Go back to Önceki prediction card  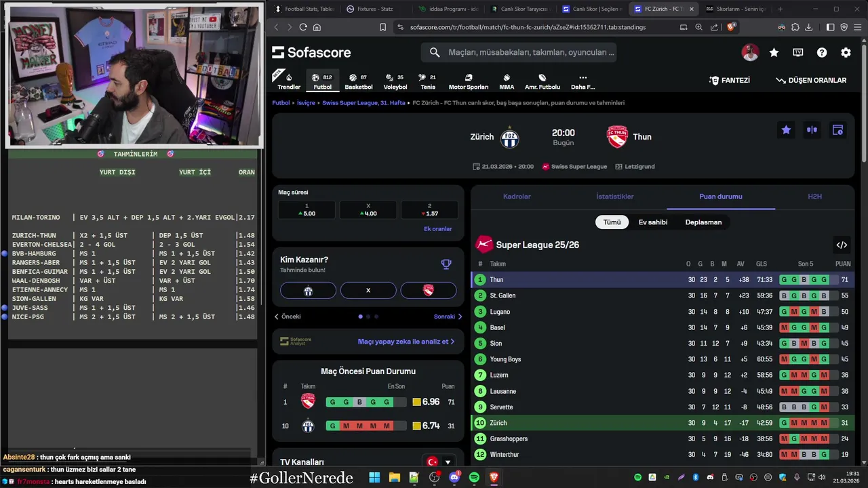pyautogui.click(x=288, y=317)
